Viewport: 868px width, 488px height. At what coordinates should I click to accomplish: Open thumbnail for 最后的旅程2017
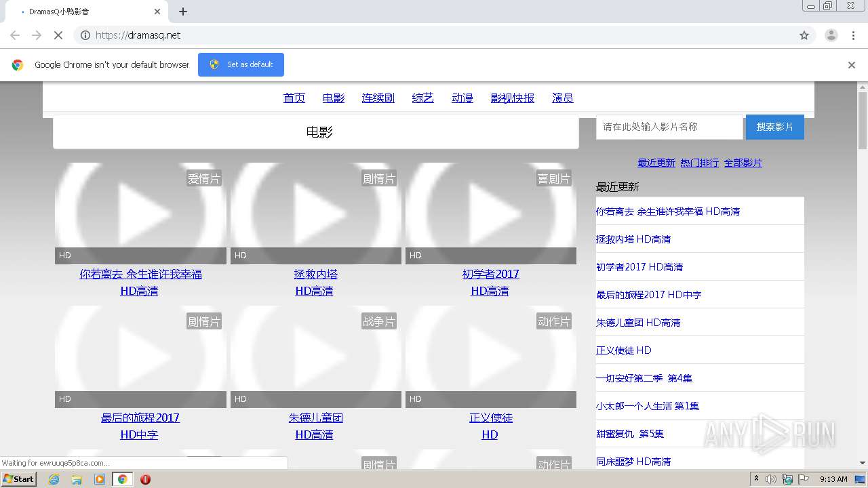tap(140, 357)
